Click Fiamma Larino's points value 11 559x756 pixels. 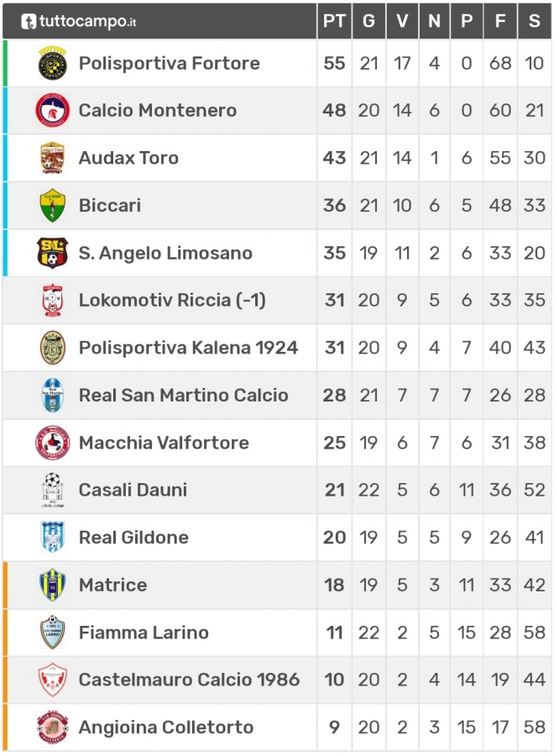334,633
